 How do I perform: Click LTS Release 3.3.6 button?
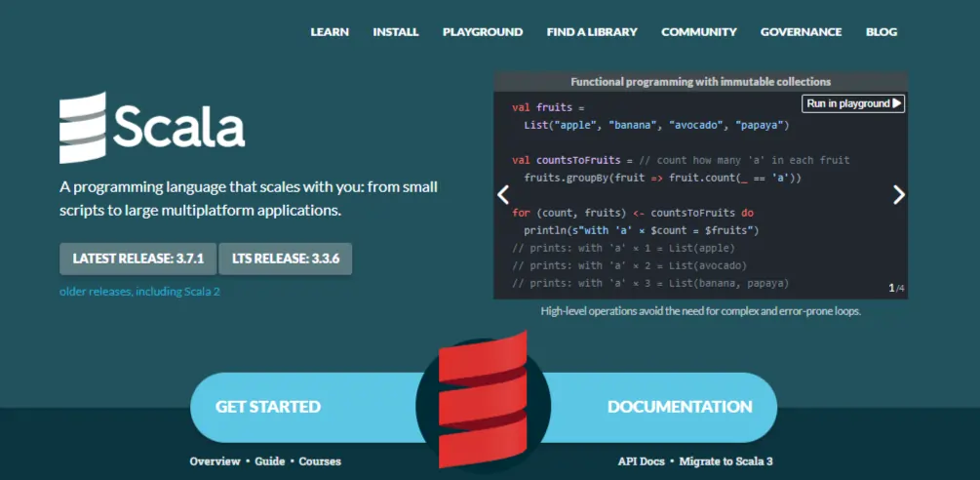(286, 259)
